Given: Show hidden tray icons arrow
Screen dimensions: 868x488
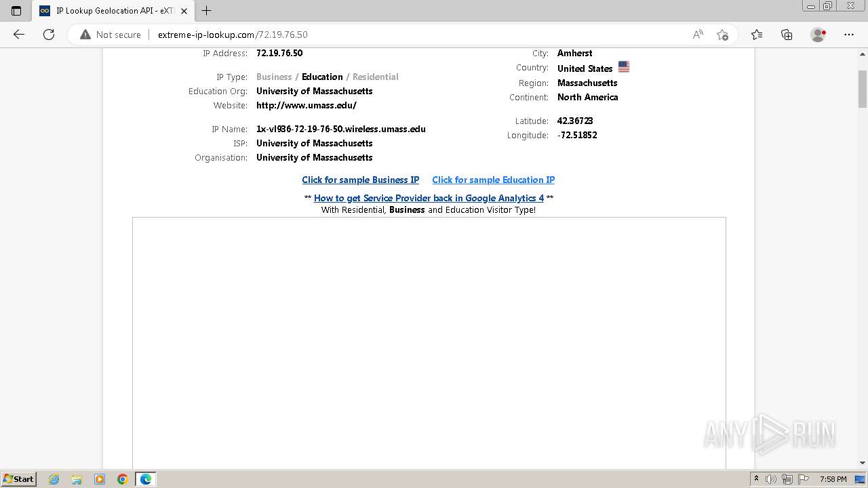Looking at the screenshot, I should (x=757, y=479).
